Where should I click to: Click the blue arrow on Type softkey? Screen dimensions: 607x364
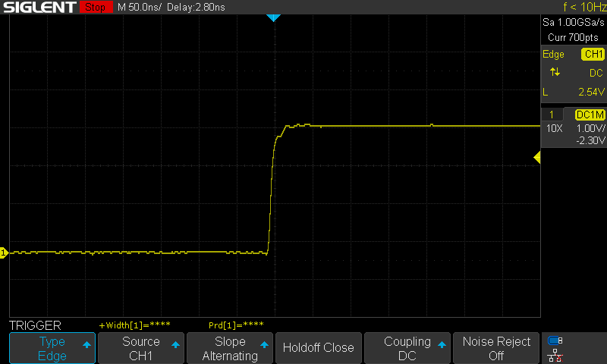(x=86, y=344)
